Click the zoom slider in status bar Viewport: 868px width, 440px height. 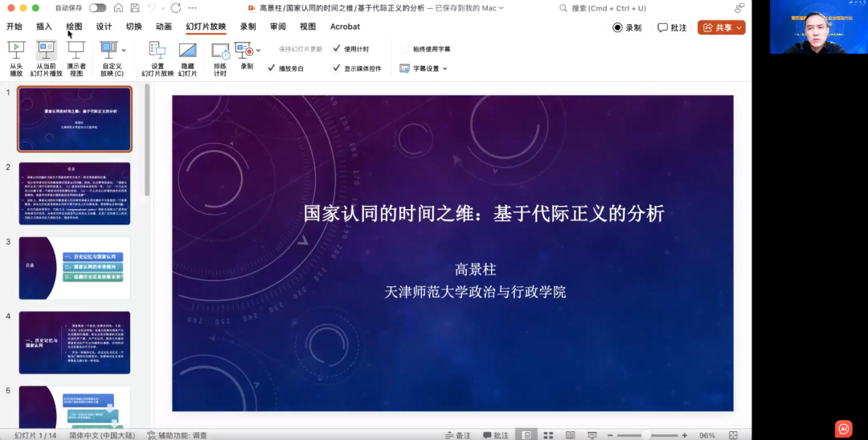pyautogui.click(x=645, y=435)
